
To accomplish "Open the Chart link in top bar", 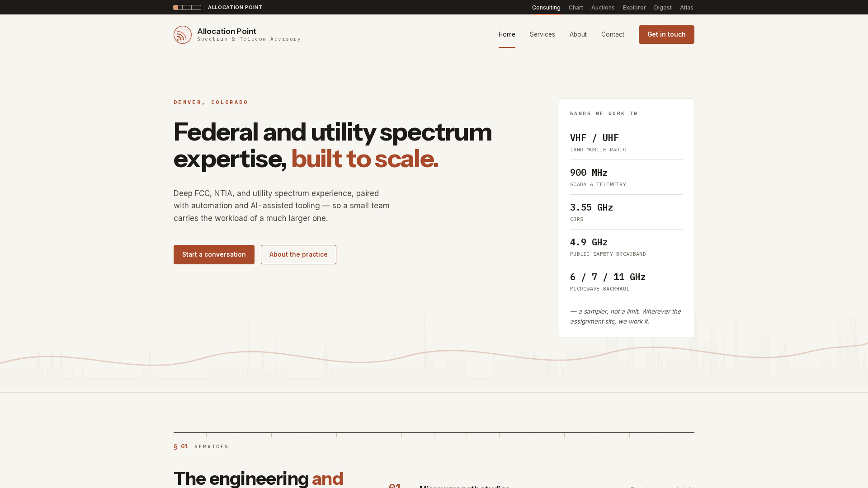I will pos(576,7).
